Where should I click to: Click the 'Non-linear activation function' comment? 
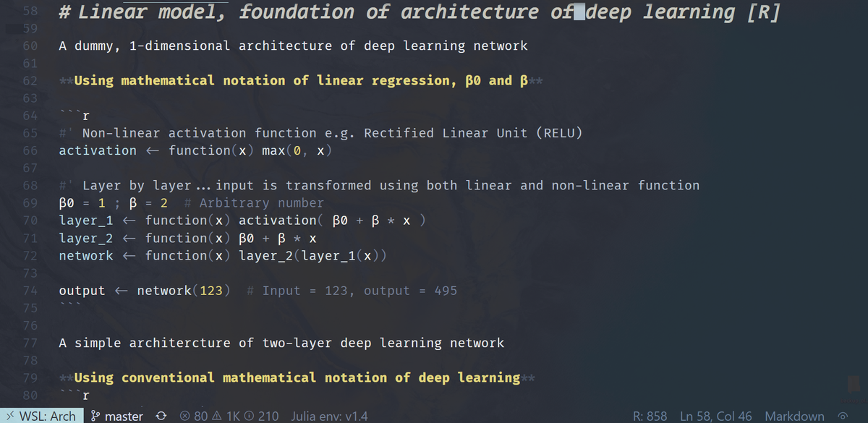point(199,133)
